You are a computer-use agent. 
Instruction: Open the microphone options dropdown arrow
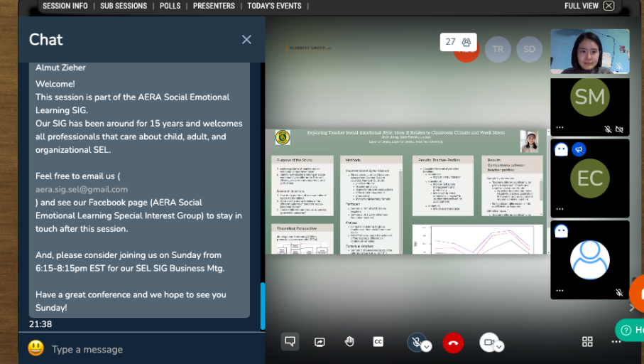pos(427,346)
